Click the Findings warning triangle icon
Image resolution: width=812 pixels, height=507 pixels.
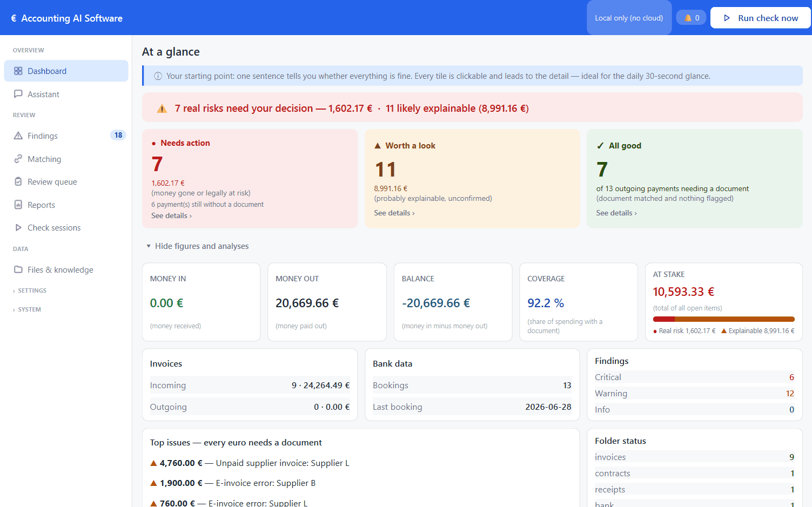point(18,136)
